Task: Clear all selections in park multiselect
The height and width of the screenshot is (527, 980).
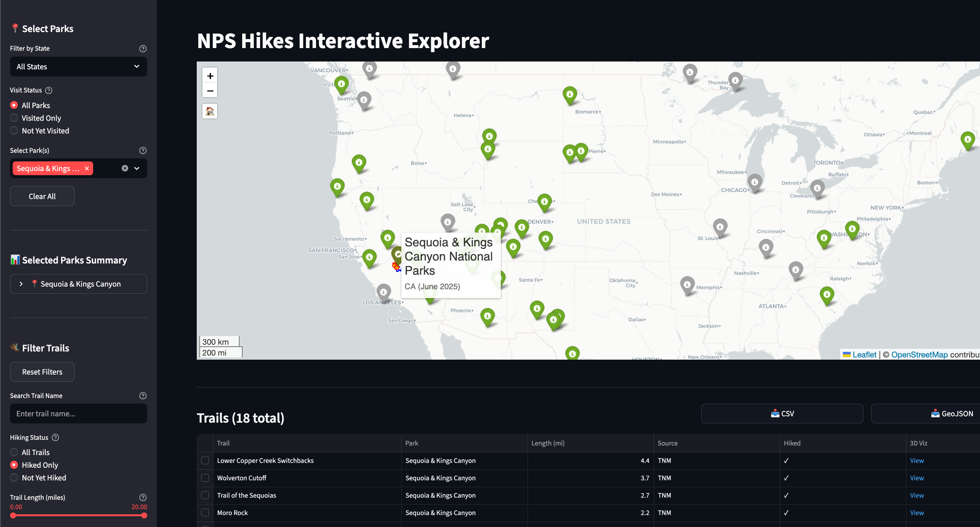Action: 125,168
